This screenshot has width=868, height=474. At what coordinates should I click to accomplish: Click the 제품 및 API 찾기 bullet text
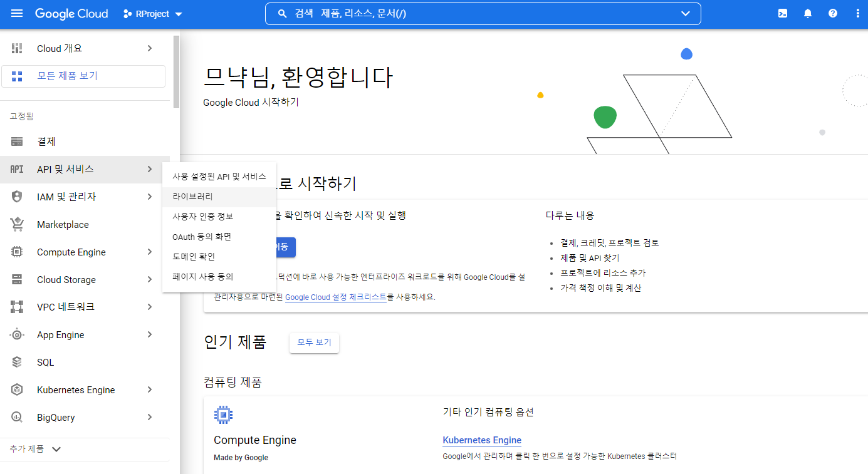point(590,258)
